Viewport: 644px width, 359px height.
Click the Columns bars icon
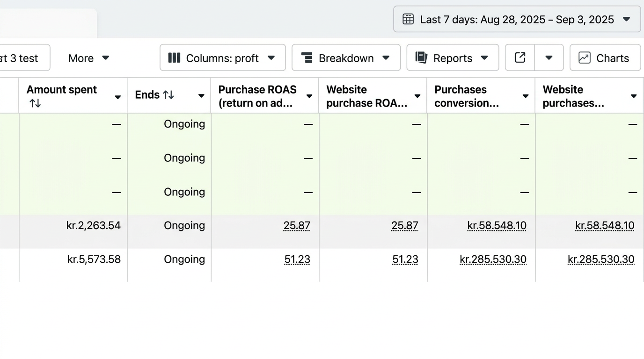(174, 57)
